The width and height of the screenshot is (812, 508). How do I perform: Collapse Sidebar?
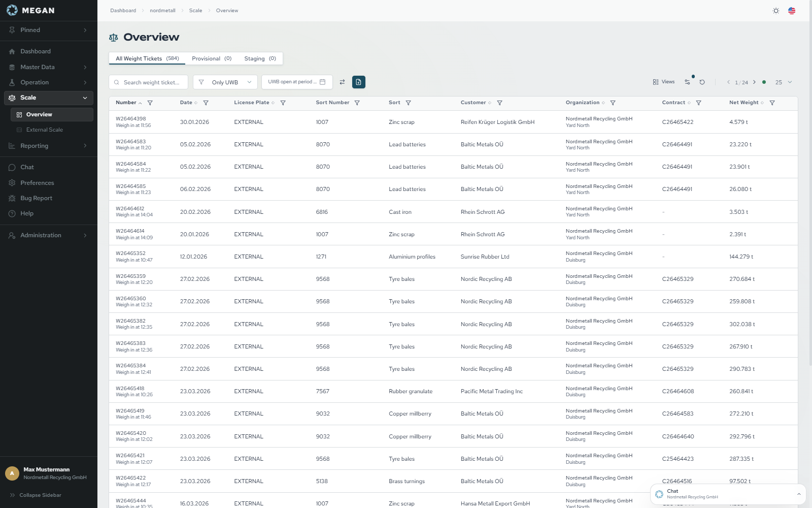click(36, 495)
